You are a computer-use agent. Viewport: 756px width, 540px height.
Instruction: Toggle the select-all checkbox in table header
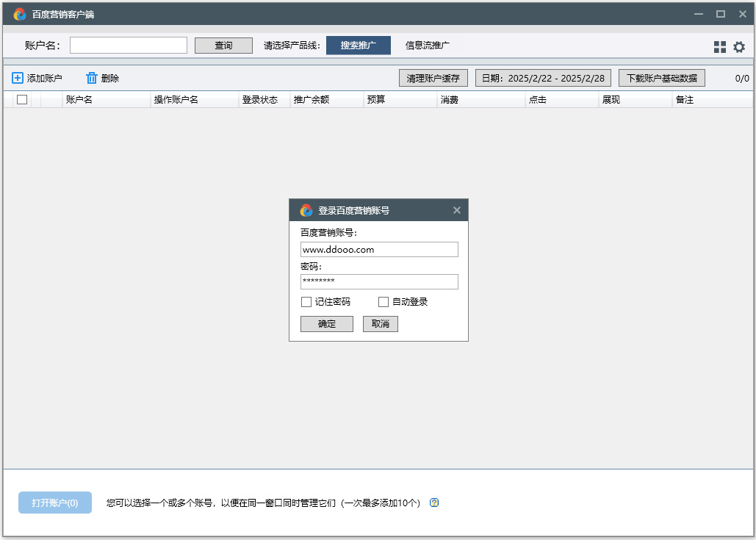[21, 99]
